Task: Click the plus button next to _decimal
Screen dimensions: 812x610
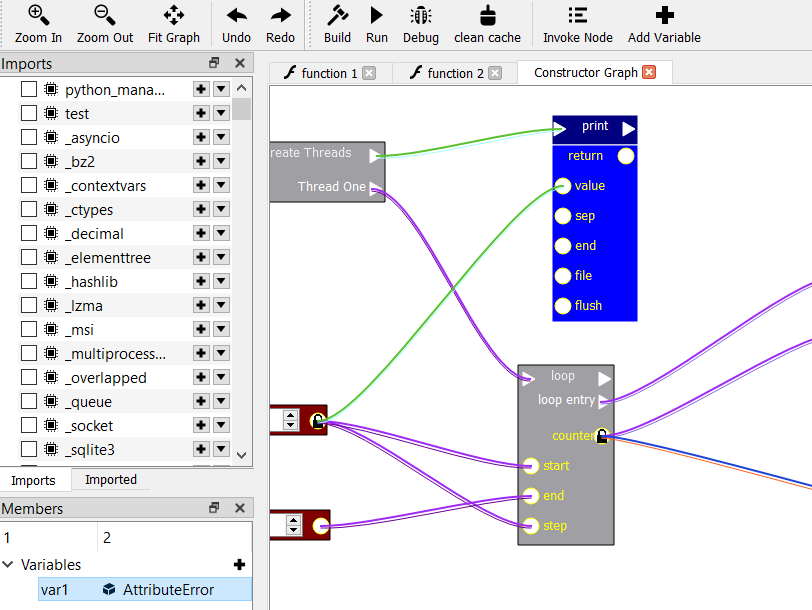Action: [199, 233]
